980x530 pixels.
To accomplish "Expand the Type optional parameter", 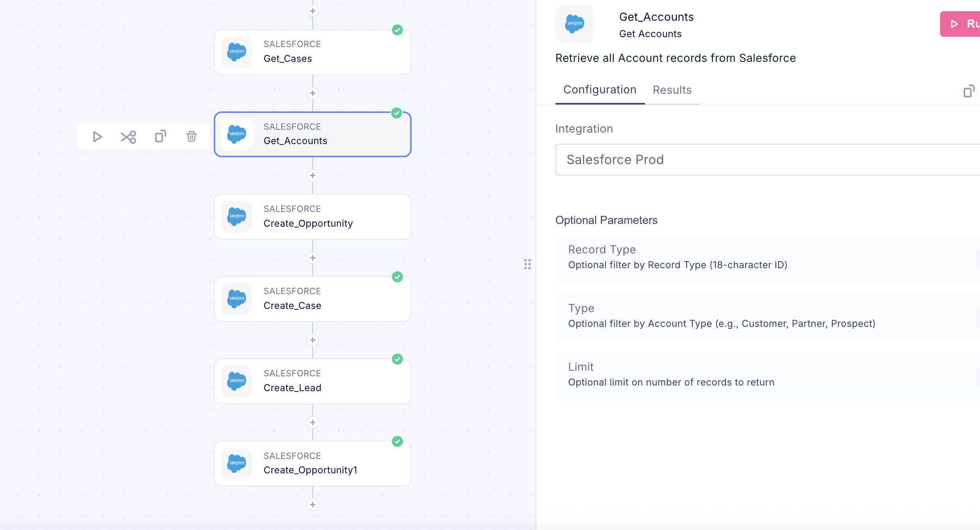I will pyautogui.click(x=767, y=316).
